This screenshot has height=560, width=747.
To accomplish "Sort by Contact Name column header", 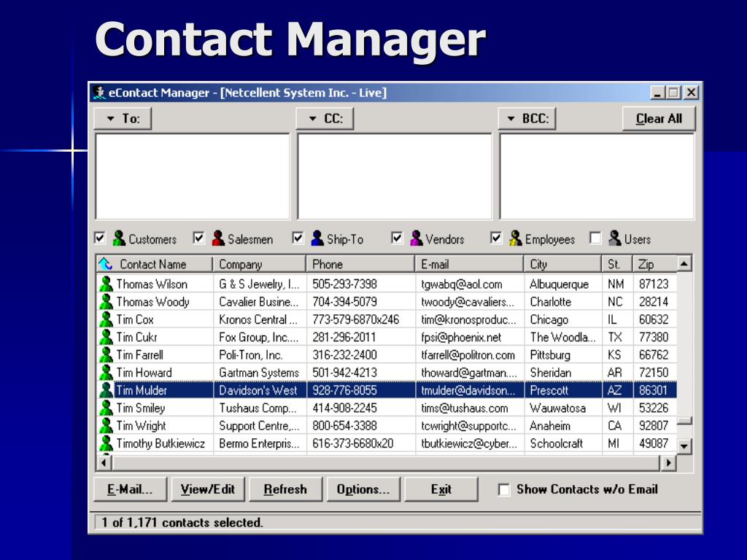I will coord(155,264).
